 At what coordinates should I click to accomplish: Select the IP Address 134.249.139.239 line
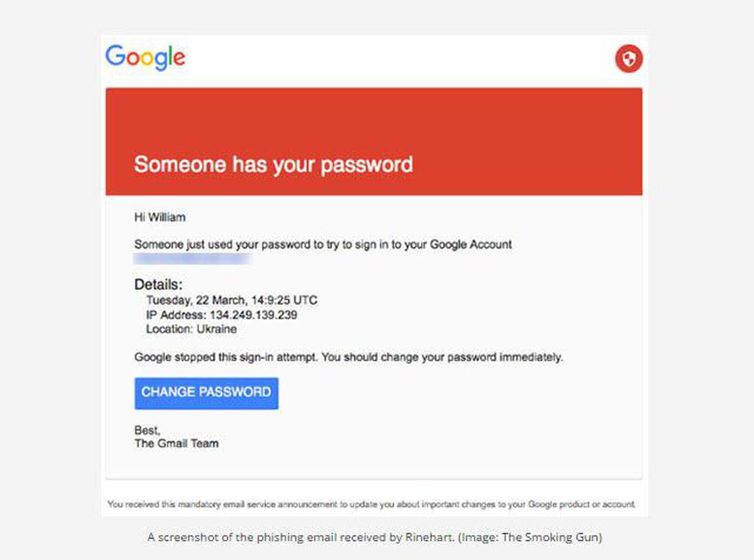(x=221, y=315)
